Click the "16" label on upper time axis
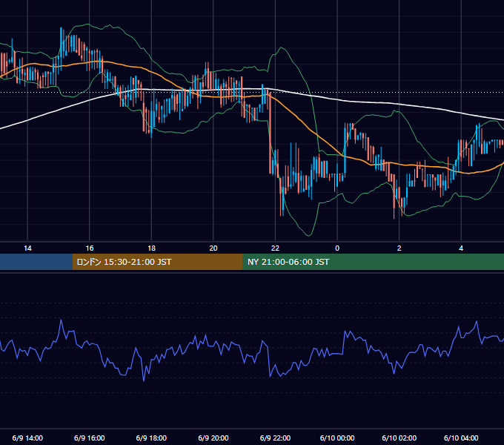Viewport: 504px width, 445px height. (x=90, y=248)
